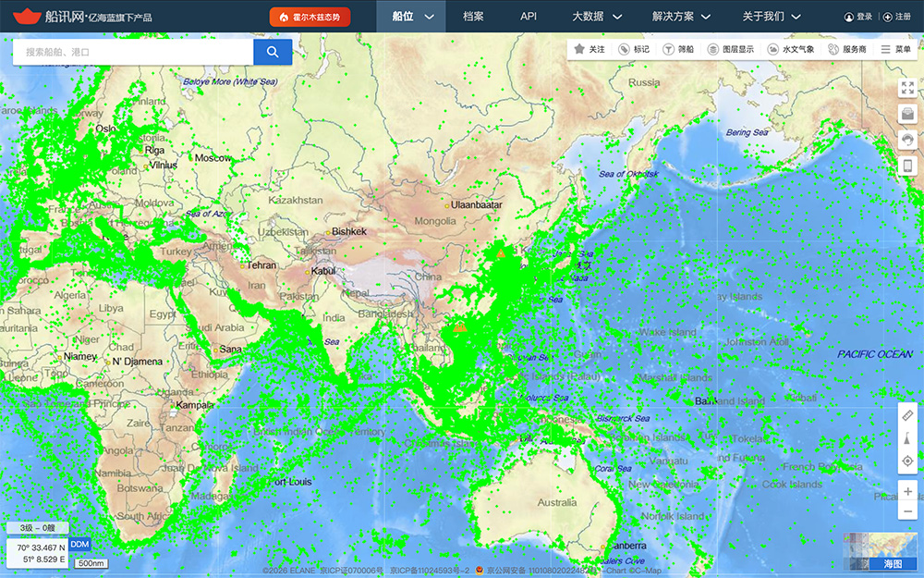The width and height of the screenshot is (924, 578).
Task: Open the mobile phone app icon
Action: (x=907, y=166)
